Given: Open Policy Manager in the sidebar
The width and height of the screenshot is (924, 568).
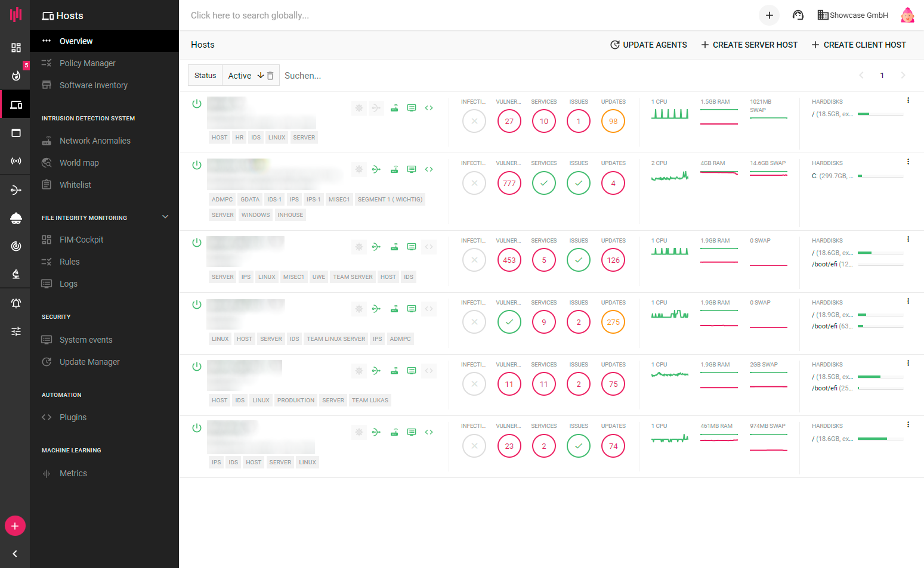Looking at the screenshot, I should point(88,63).
